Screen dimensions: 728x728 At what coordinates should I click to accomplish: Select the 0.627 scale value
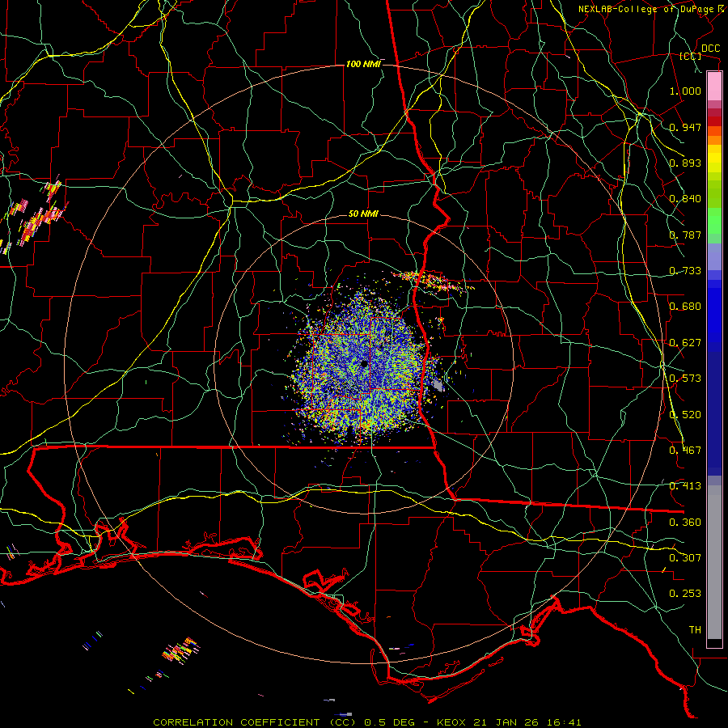coord(685,343)
